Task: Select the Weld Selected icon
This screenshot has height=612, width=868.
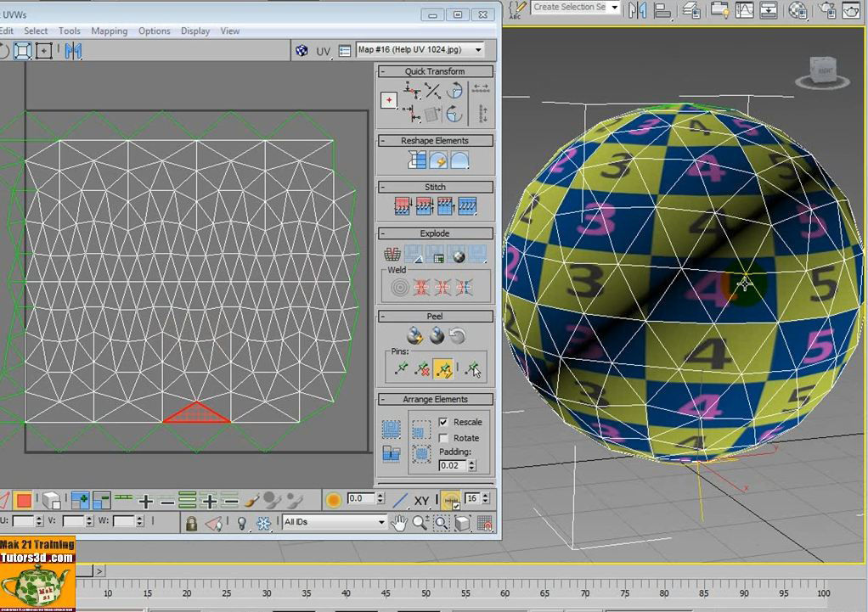Action: pos(398,286)
